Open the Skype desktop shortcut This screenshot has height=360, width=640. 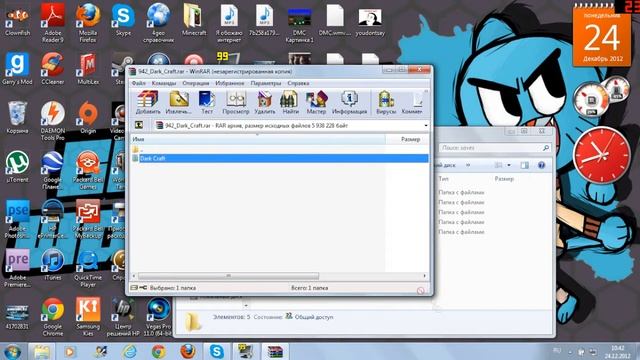pos(123,20)
